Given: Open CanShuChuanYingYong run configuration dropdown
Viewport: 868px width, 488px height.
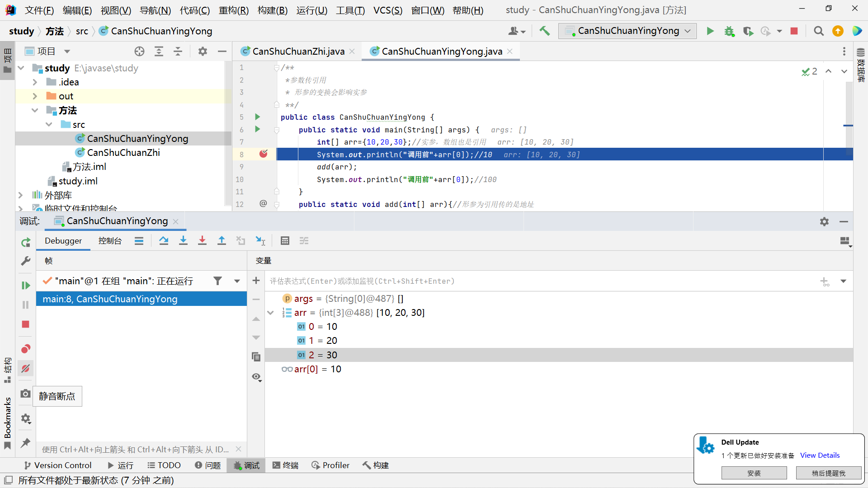Looking at the screenshot, I should (x=627, y=31).
